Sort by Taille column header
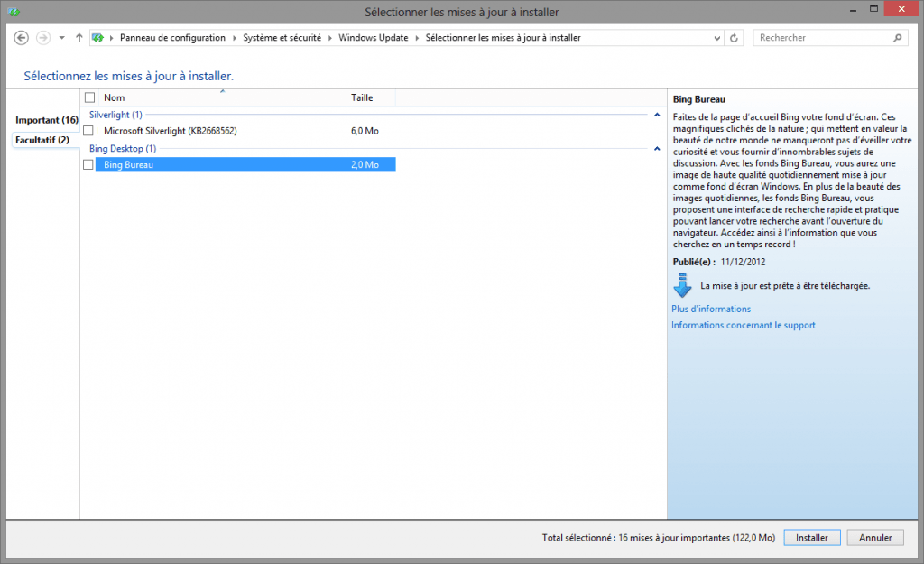Screen dimensions: 924x564 tap(370, 97)
